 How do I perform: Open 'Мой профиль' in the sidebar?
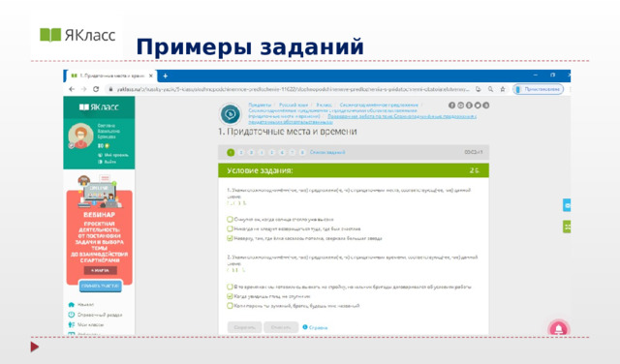coord(113,155)
